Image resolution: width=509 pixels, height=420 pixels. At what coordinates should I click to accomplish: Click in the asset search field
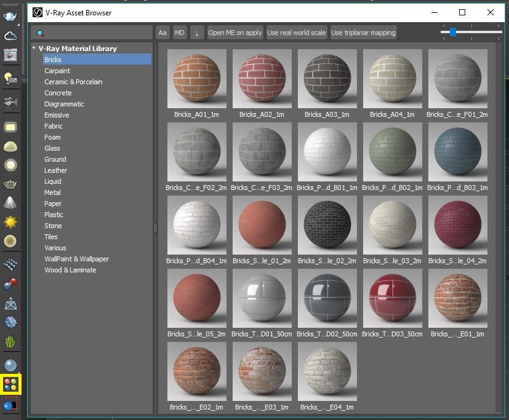[92, 33]
